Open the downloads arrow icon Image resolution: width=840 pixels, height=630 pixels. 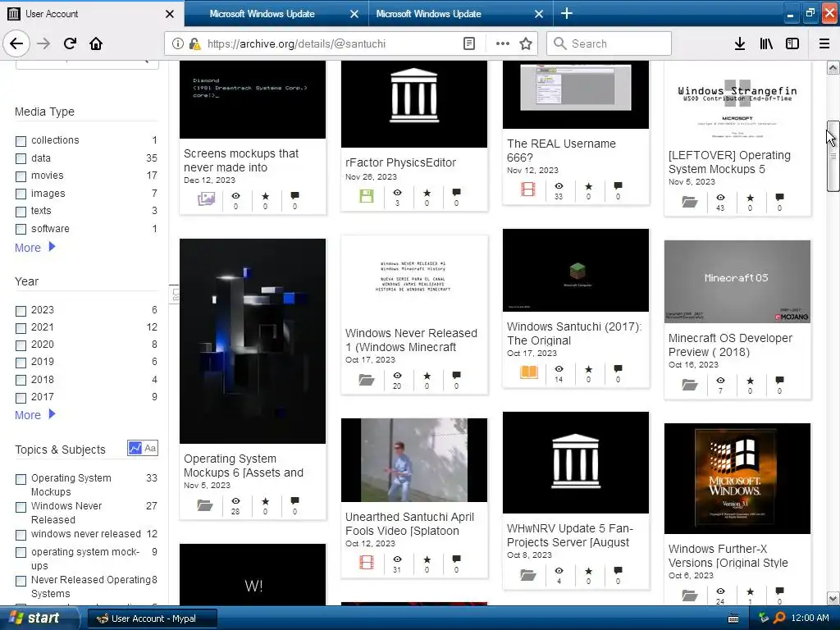pyautogui.click(x=739, y=43)
